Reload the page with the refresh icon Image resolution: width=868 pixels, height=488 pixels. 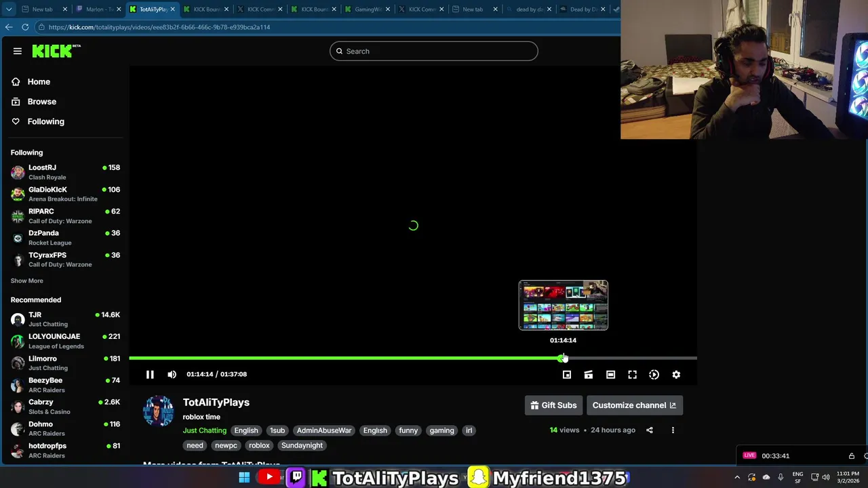[25, 27]
